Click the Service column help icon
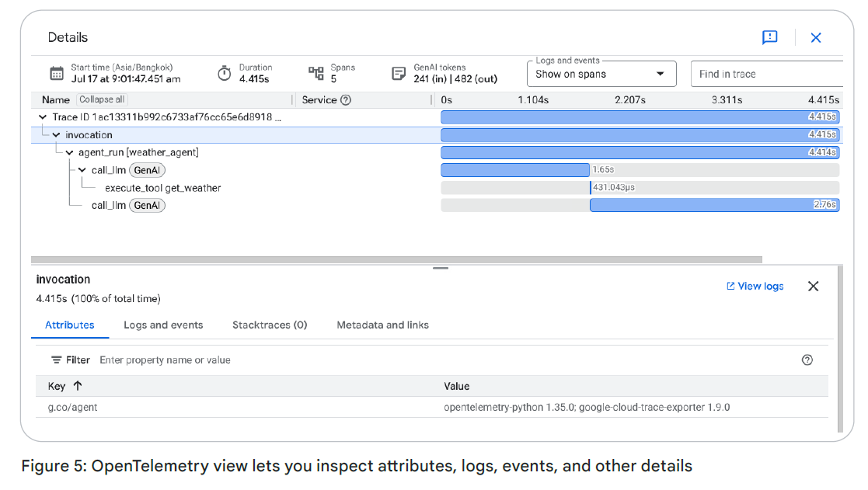Screen dimensions: 868x490 [x=346, y=100]
